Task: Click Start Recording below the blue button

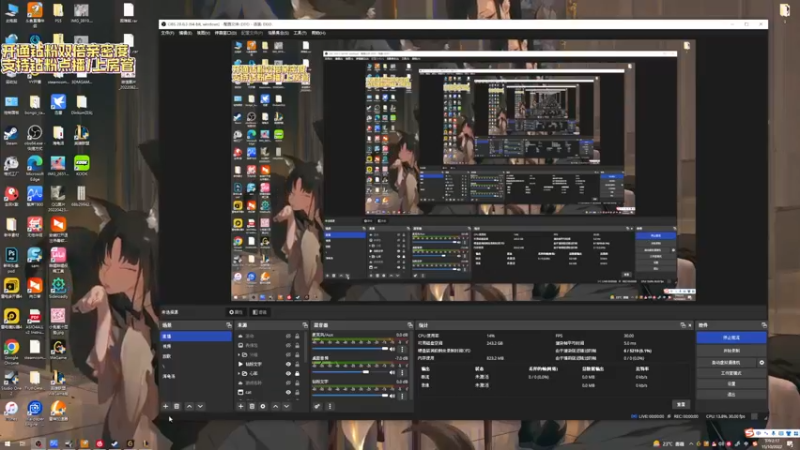Action: pos(731,351)
